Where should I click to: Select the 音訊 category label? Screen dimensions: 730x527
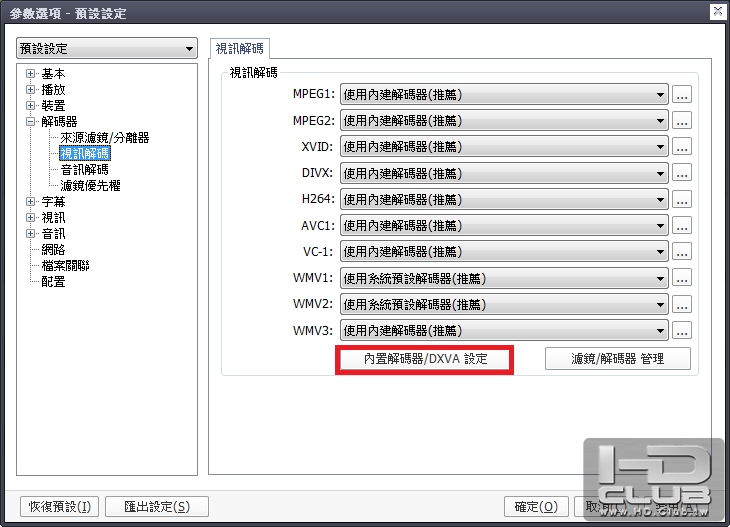click(x=53, y=234)
